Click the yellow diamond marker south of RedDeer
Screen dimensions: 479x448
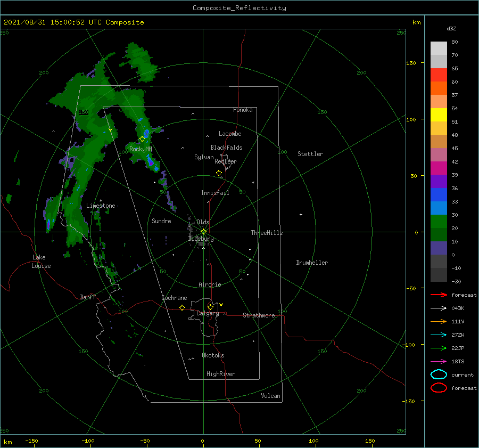pyautogui.click(x=219, y=173)
